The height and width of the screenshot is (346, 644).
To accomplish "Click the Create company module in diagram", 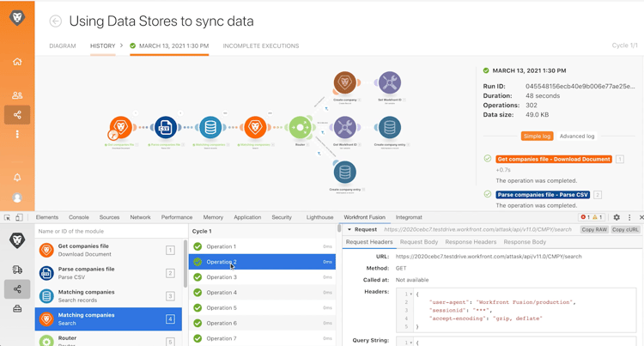I will coord(344,82).
